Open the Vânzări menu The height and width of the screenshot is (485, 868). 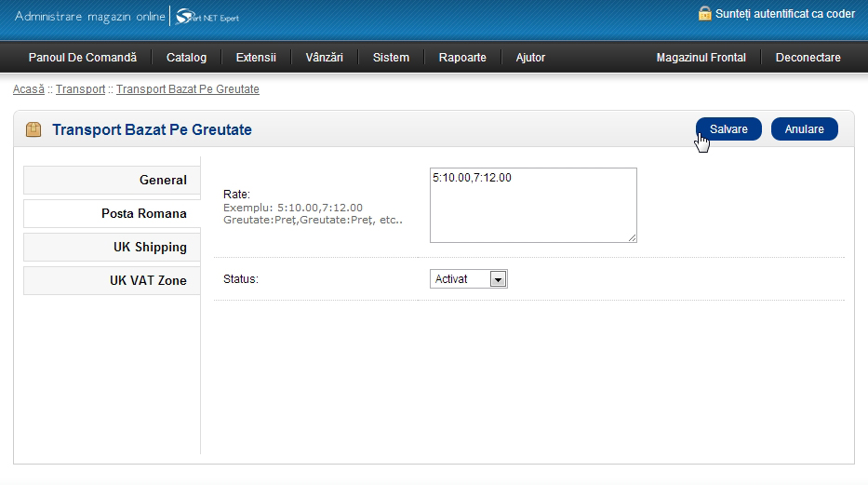pos(324,58)
